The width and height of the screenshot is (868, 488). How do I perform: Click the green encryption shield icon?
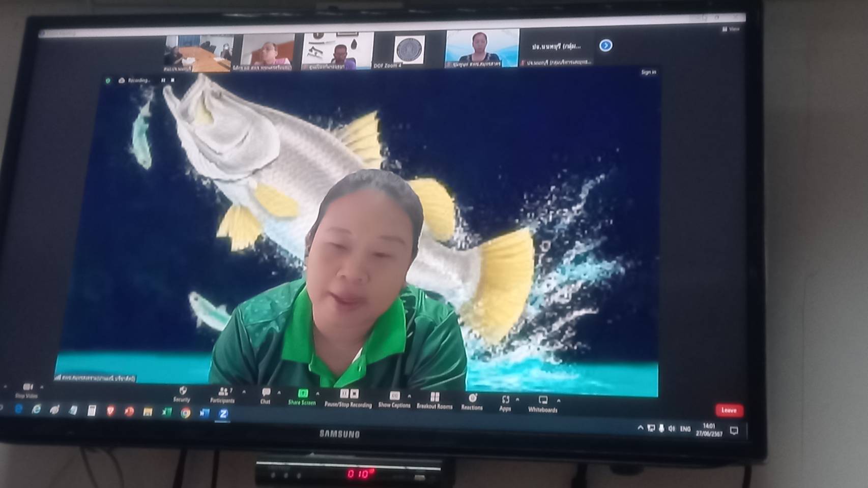[108, 80]
